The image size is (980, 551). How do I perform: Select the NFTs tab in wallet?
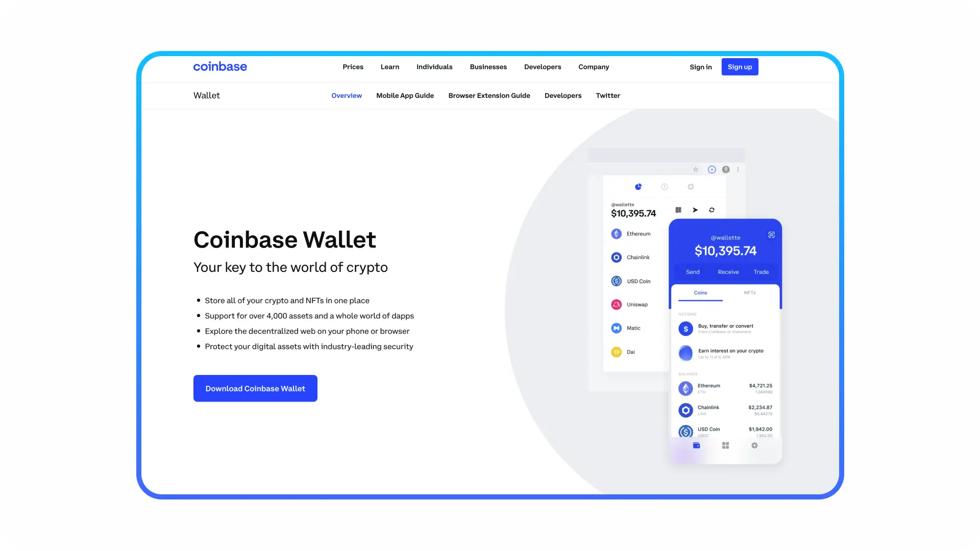coord(750,293)
